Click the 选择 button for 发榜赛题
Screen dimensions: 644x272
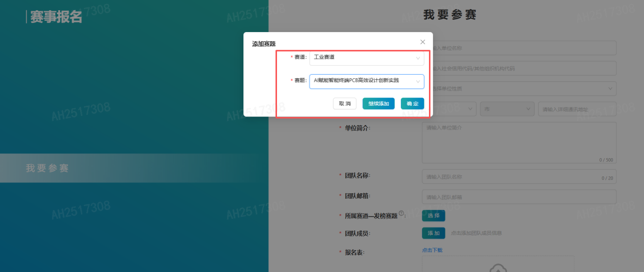point(434,216)
